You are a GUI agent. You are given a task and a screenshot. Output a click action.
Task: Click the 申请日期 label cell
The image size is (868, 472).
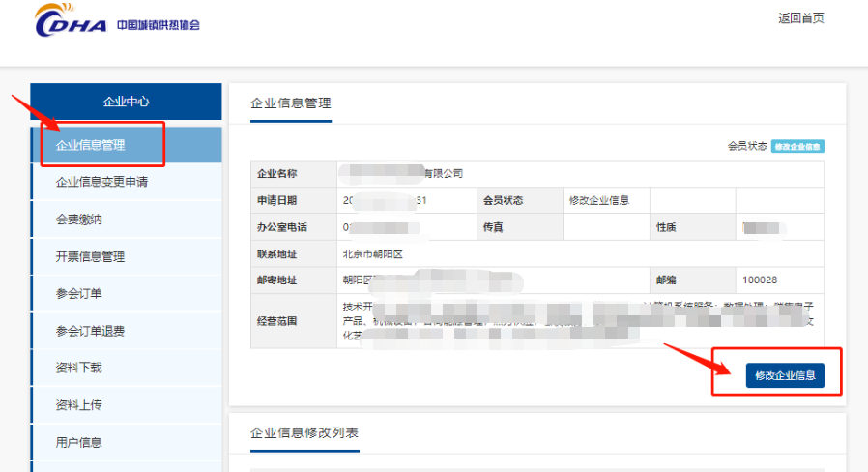[294, 200]
